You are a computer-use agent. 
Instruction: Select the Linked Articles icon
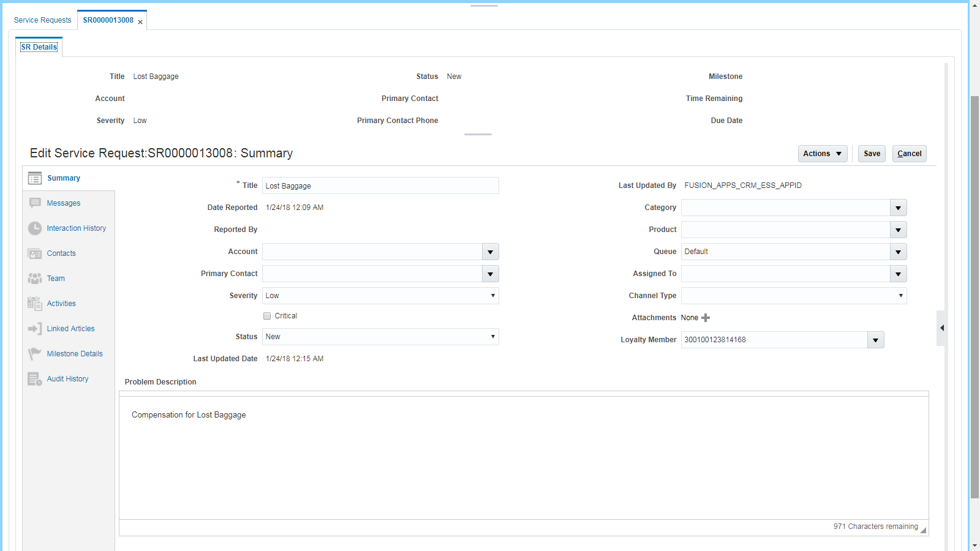[x=35, y=328]
